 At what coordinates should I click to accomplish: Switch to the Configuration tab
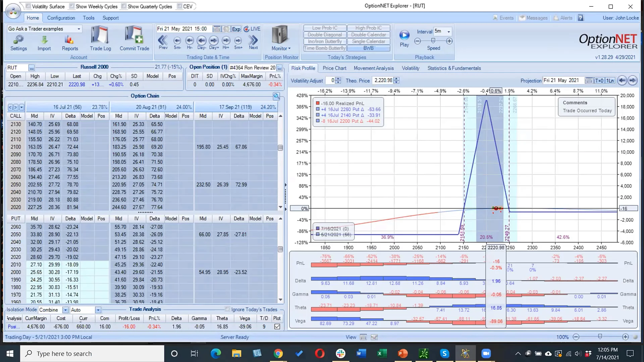tap(61, 18)
